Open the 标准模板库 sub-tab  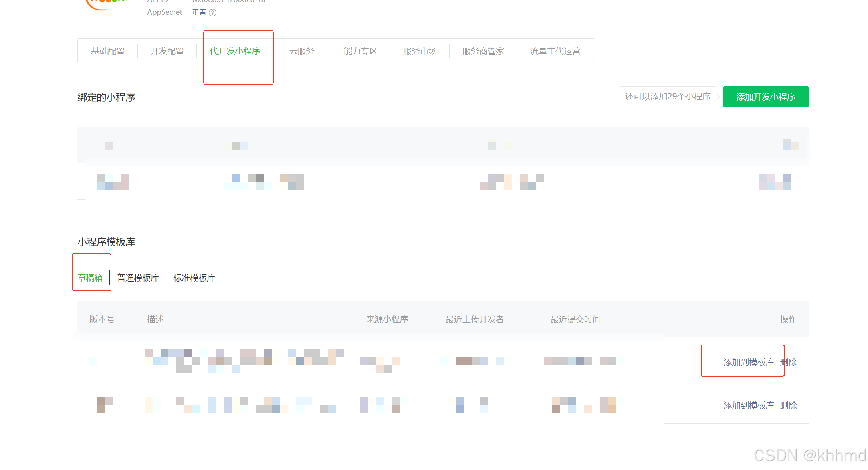pos(194,278)
